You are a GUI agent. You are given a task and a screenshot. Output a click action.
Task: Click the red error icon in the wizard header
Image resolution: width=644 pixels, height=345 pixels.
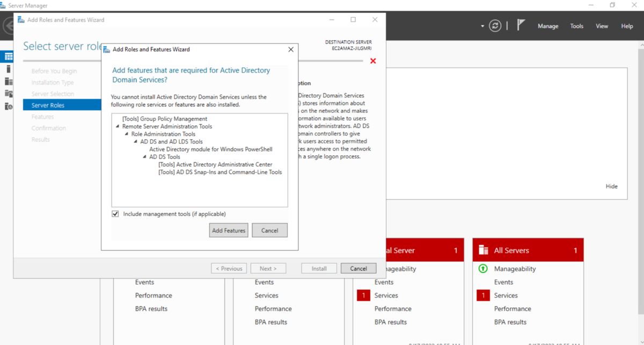[x=373, y=61]
